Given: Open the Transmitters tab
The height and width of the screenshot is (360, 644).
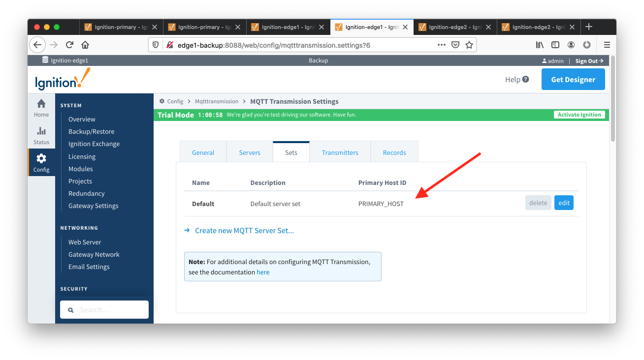Looking at the screenshot, I should [340, 152].
